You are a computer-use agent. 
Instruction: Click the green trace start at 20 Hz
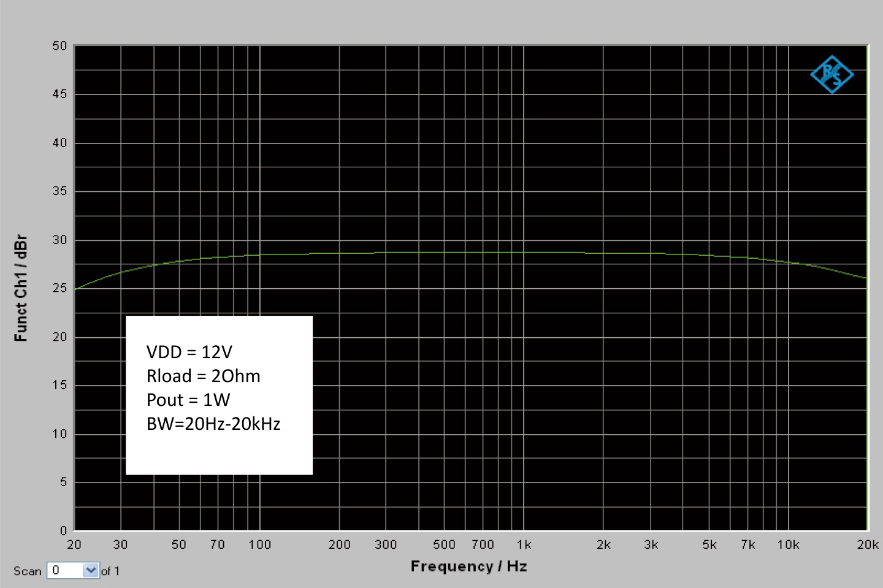[x=76, y=289]
